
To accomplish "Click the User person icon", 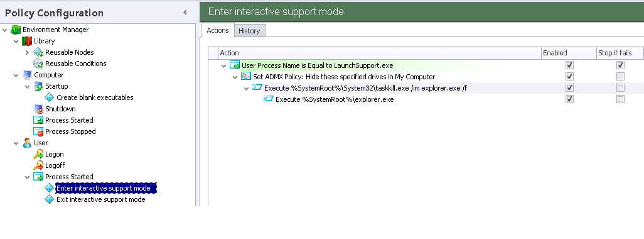I will [x=27, y=143].
